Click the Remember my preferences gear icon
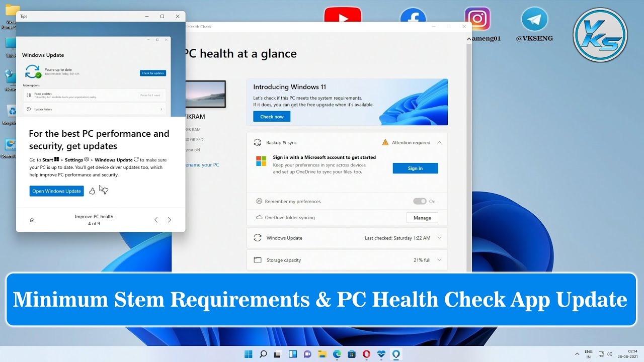 (259, 201)
